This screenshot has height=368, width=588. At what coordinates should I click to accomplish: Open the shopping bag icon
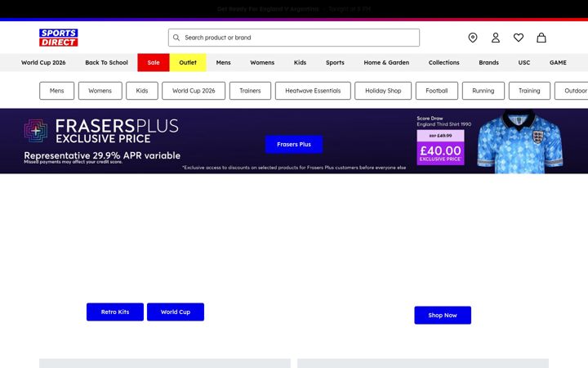[541, 38]
